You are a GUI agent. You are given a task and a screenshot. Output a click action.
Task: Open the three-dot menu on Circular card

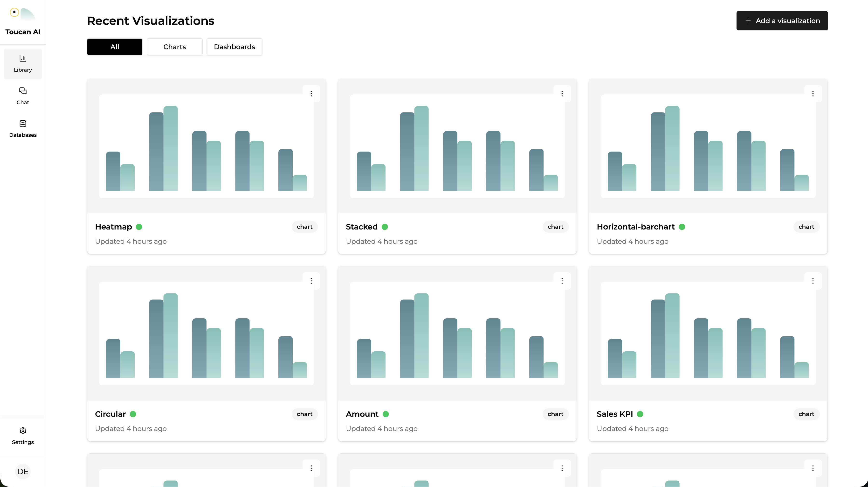(311, 281)
